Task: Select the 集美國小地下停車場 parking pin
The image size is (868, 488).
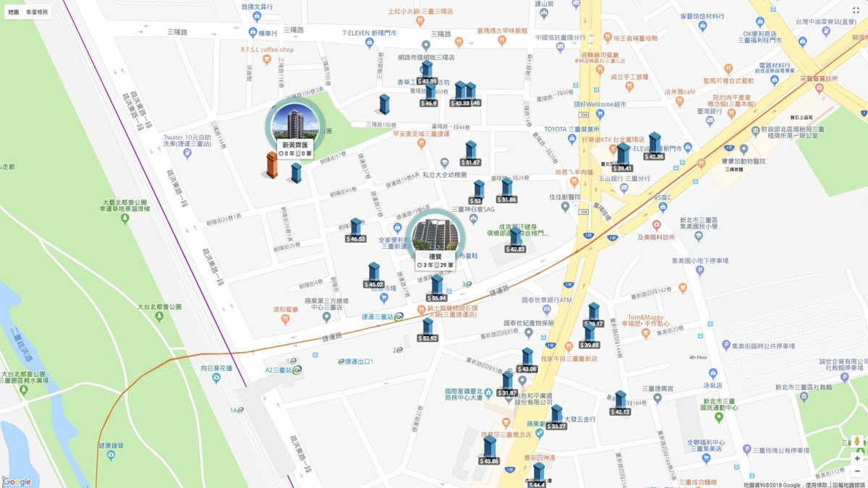Action: (x=699, y=271)
